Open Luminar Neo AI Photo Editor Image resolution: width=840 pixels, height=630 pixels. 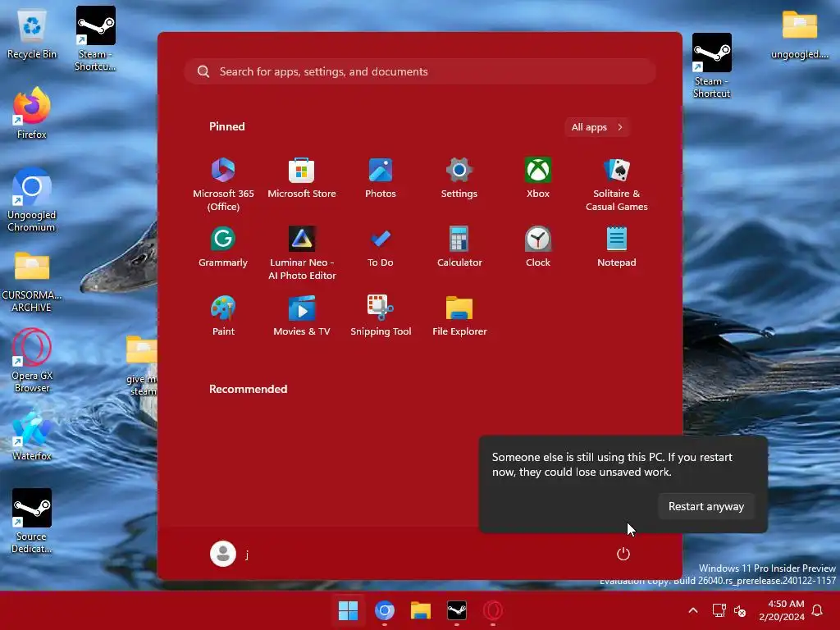pyautogui.click(x=302, y=253)
